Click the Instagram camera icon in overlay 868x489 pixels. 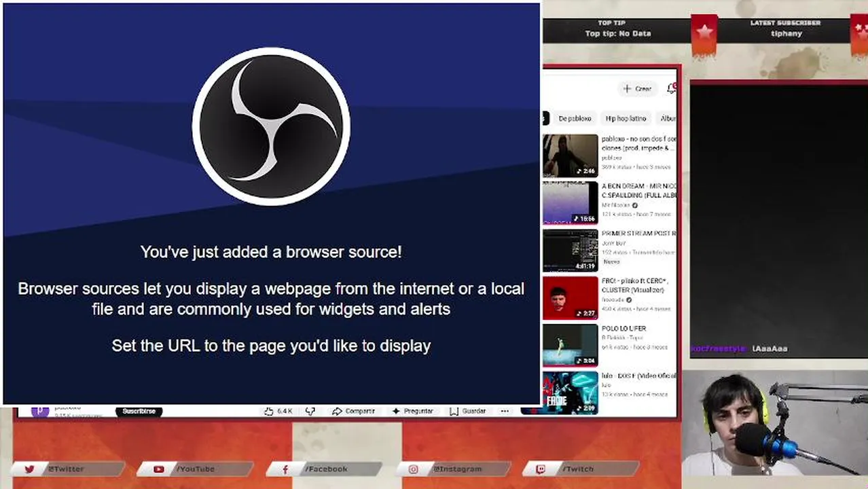coord(414,469)
